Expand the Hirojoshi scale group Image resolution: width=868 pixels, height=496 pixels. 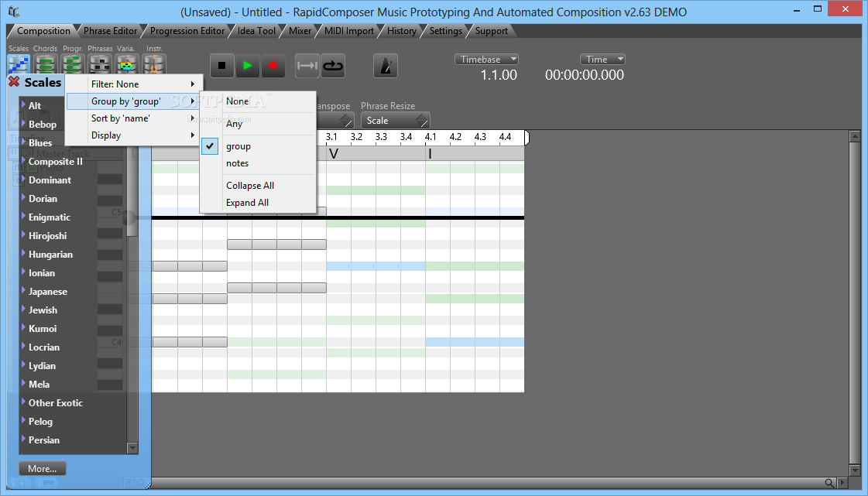(23, 234)
